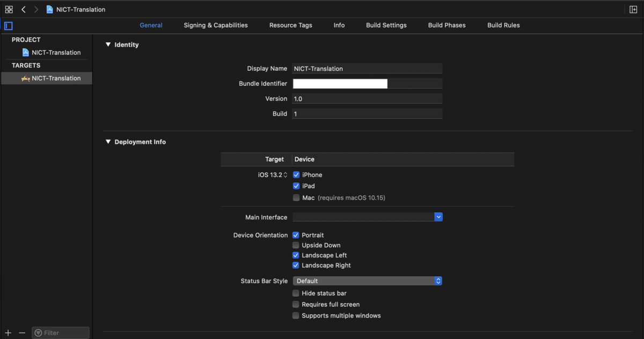The height and width of the screenshot is (339, 644).
Task: Open the Build Rules tab
Action: [503, 25]
